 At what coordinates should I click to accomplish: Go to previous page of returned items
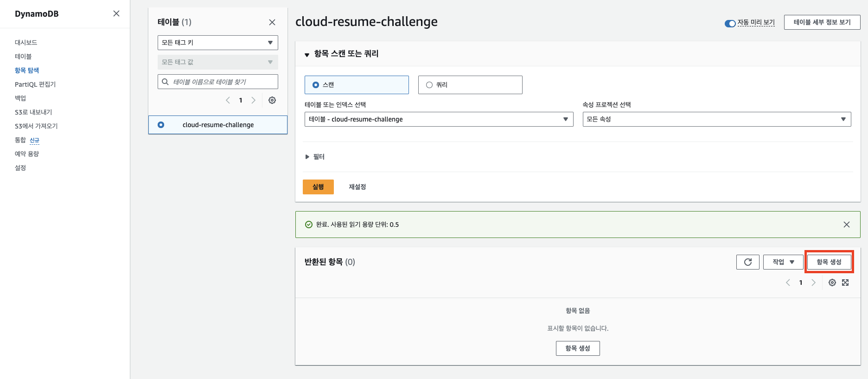coord(788,283)
